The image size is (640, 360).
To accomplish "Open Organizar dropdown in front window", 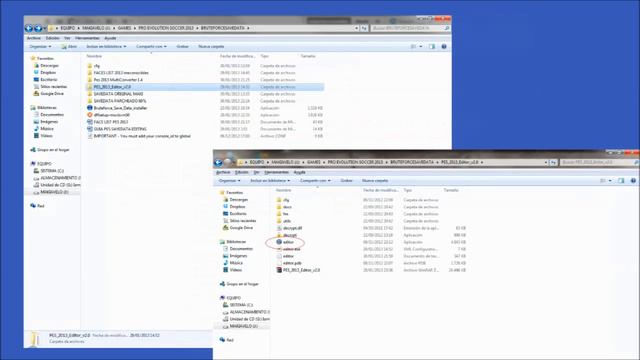I will (229, 180).
